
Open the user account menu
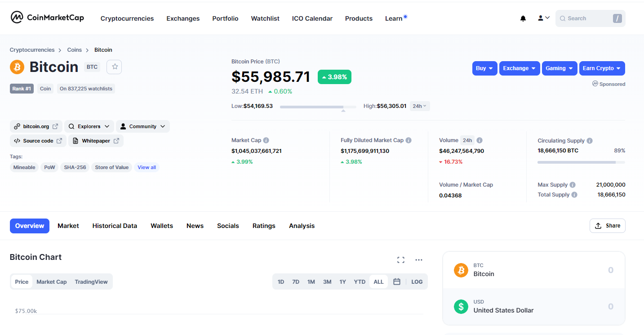tap(544, 18)
